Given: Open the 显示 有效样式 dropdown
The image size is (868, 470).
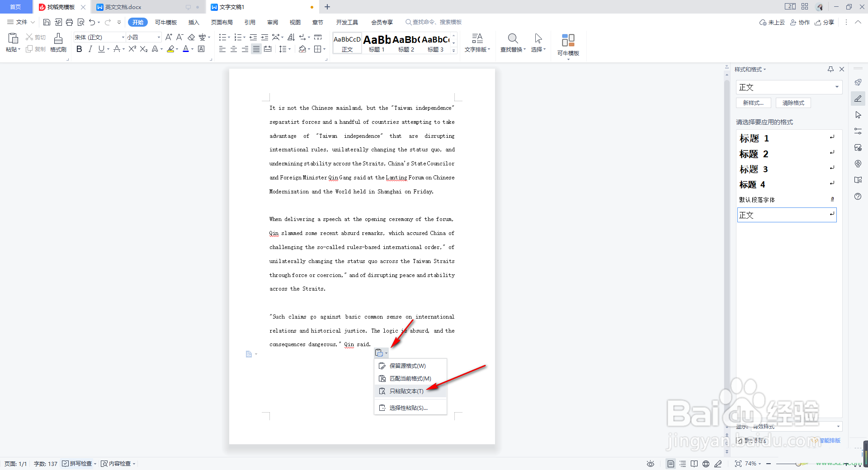Looking at the screenshot, I should pyautogui.click(x=796, y=426).
